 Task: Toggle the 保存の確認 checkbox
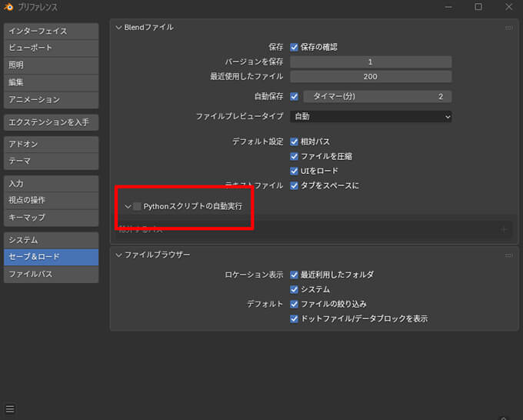(294, 47)
